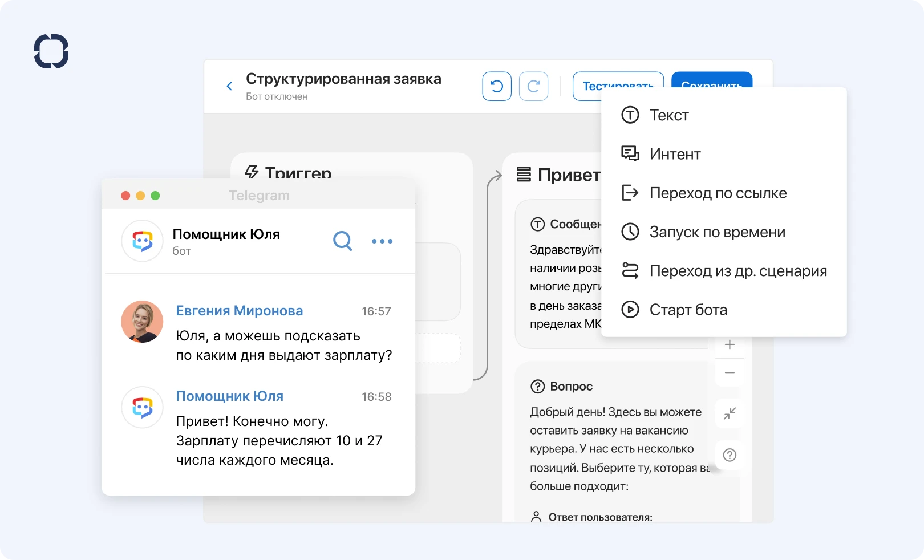Choose Переход из др. сценария option

[x=738, y=270]
